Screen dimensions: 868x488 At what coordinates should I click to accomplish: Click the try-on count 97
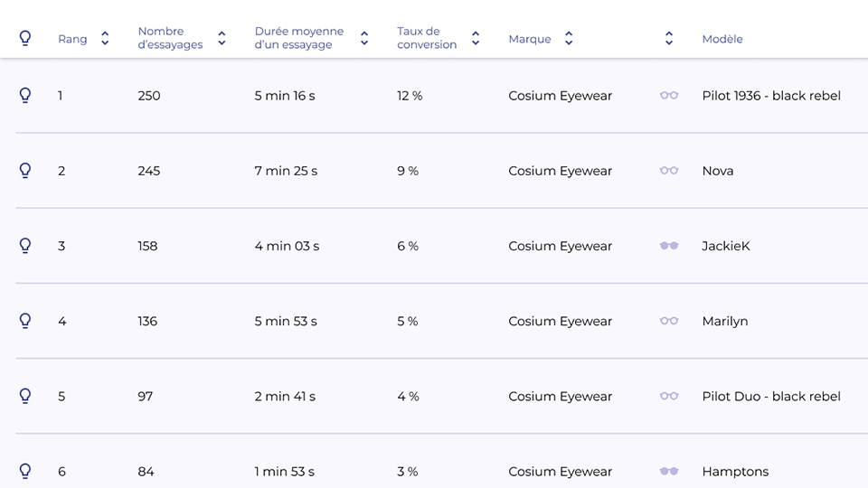coord(145,397)
